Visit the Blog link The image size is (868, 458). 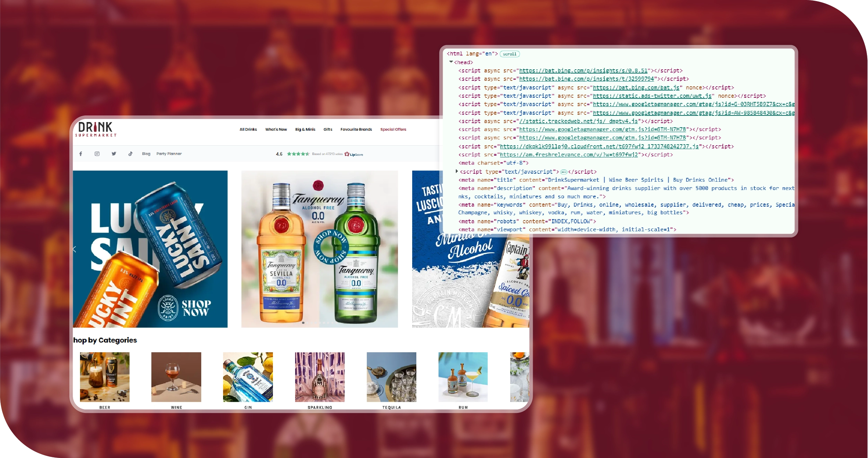(x=146, y=154)
